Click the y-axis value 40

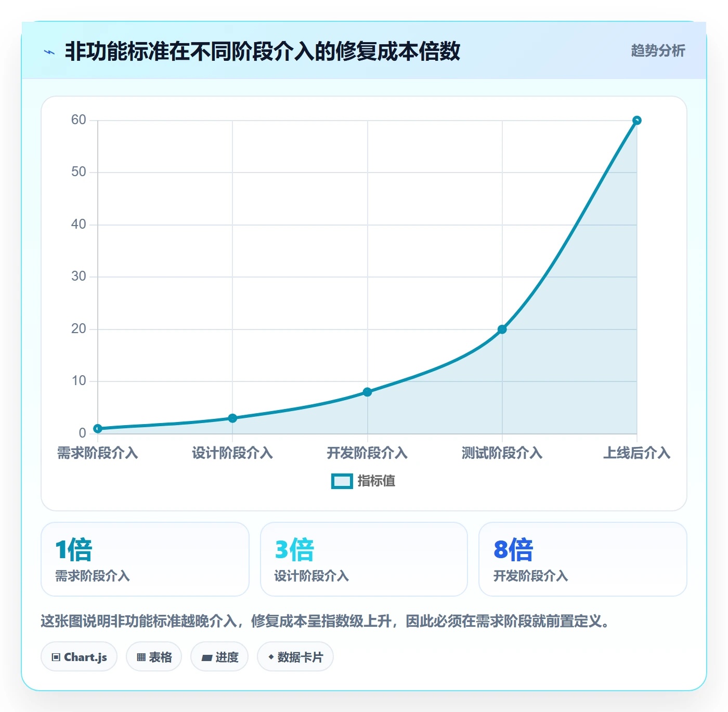(x=79, y=225)
